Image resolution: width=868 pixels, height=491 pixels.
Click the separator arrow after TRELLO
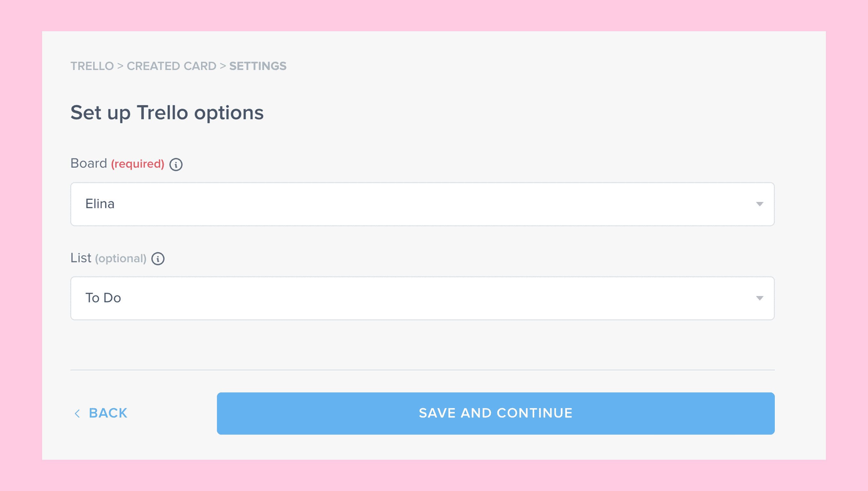tap(120, 66)
